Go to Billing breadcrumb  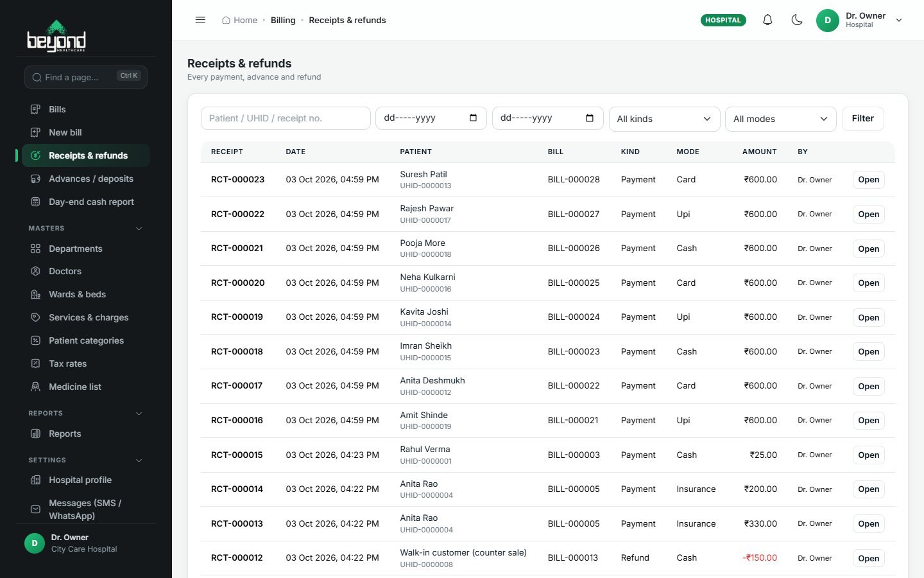point(283,20)
